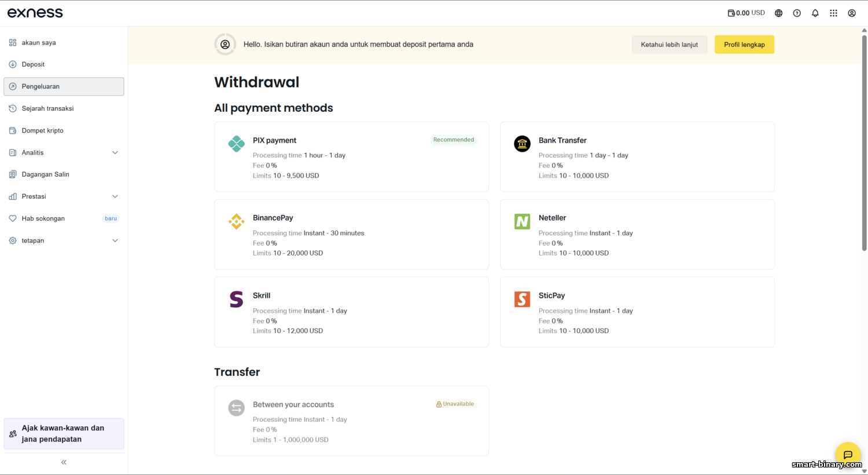Click the page vertical scrollbar thumb
The height and width of the screenshot is (475, 868).
pyautogui.click(x=864, y=142)
